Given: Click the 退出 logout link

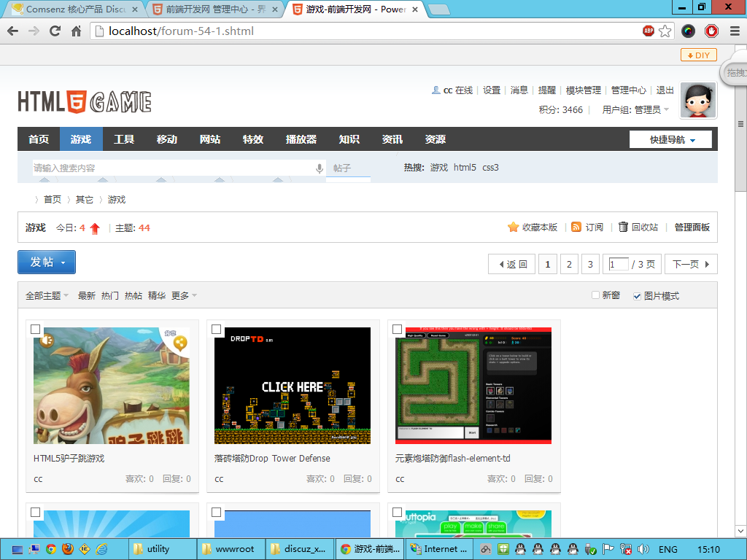Looking at the screenshot, I should [665, 90].
